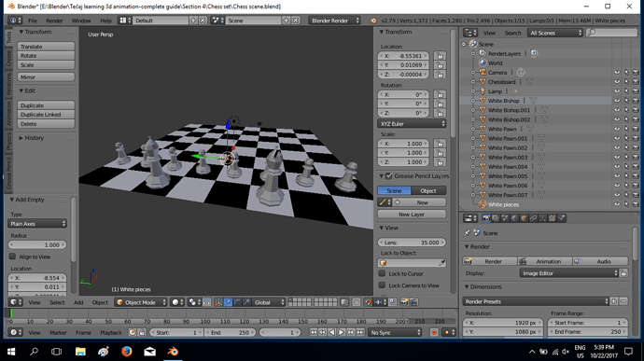This screenshot has height=361, width=644.
Task: Click the pin icon beside Scene in properties
Action: (x=467, y=233)
